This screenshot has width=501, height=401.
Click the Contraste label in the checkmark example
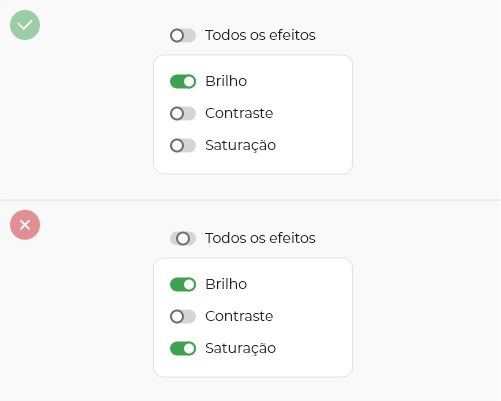[x=239, y=113]
